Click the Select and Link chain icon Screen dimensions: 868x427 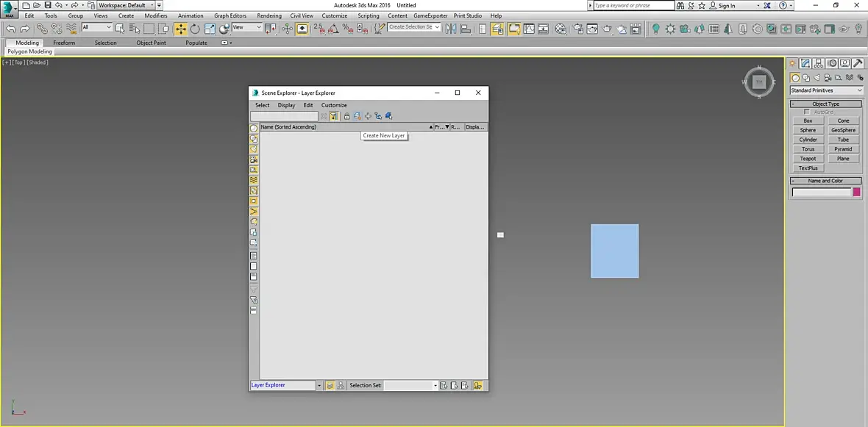pyautogui.click(x=42, y=29)
